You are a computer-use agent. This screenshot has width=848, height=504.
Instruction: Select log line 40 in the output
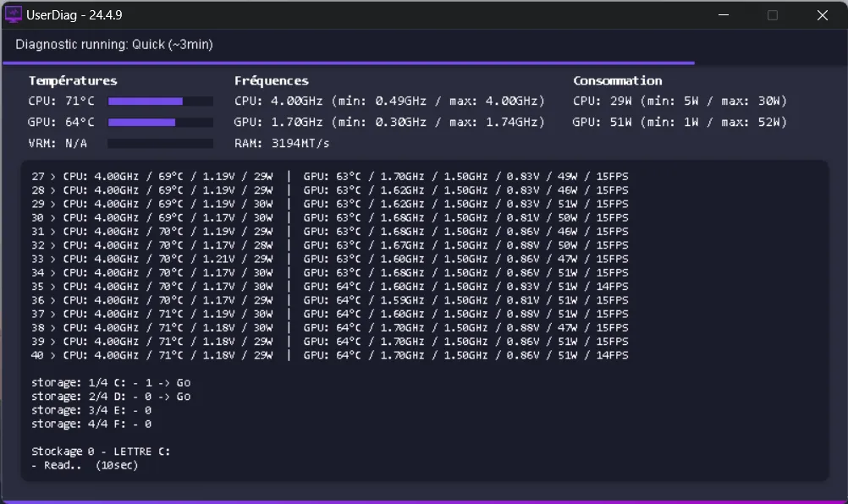tap(330, 355)
